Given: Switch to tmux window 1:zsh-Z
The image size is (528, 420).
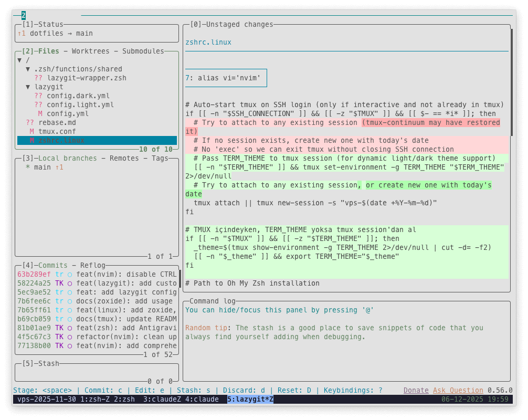Looking at the screenshot, I should (x=95, y=400).
